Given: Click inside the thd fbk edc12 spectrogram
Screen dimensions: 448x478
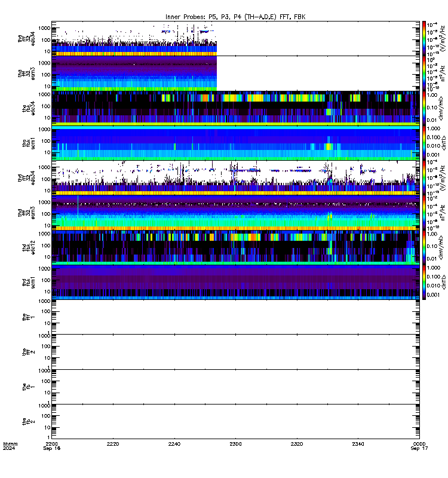Looking at the screenshot, I should tap(235, 247).
